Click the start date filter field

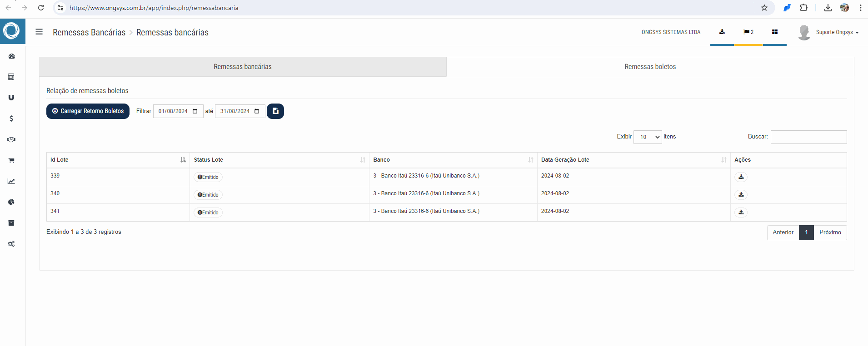point(178,111)
